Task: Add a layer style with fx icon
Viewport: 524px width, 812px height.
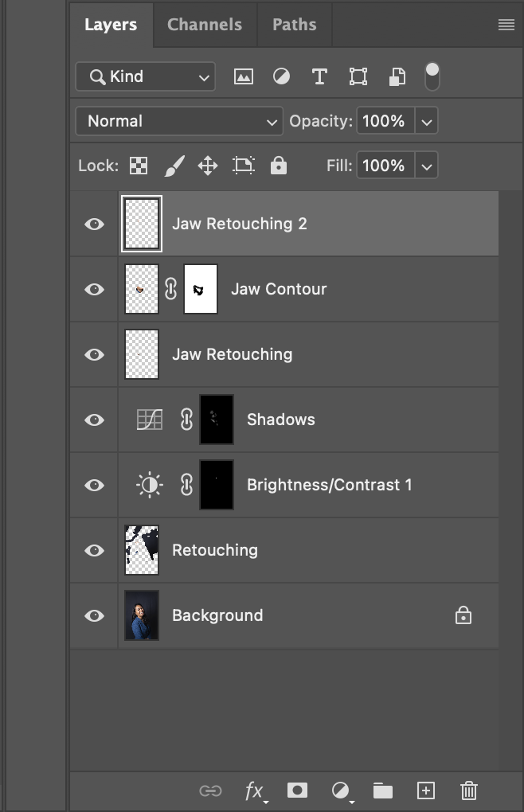Action: 254,791
